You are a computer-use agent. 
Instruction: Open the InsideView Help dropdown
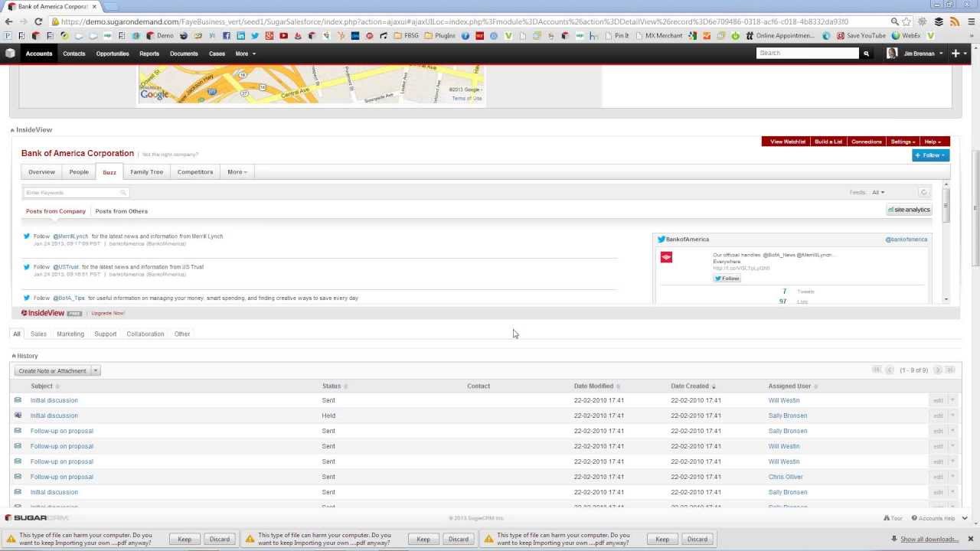(x=933, y=142)
